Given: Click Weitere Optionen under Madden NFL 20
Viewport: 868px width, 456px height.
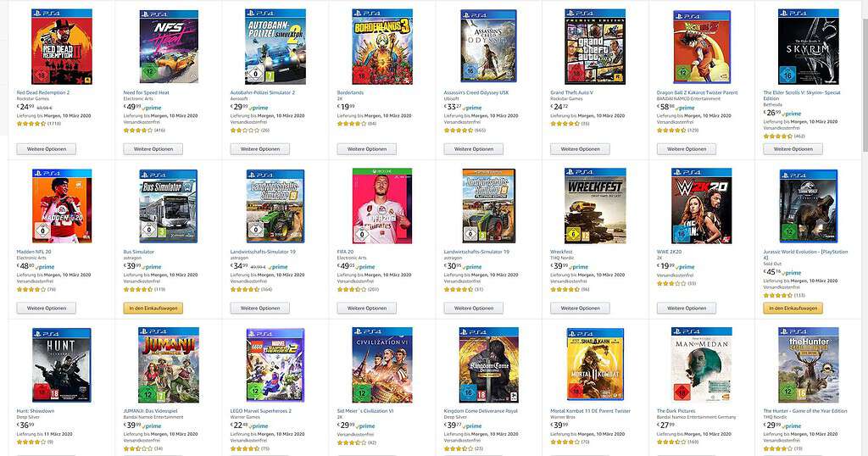Looking at the screenshot, I should pyautogui.click(x=47, y=309).
